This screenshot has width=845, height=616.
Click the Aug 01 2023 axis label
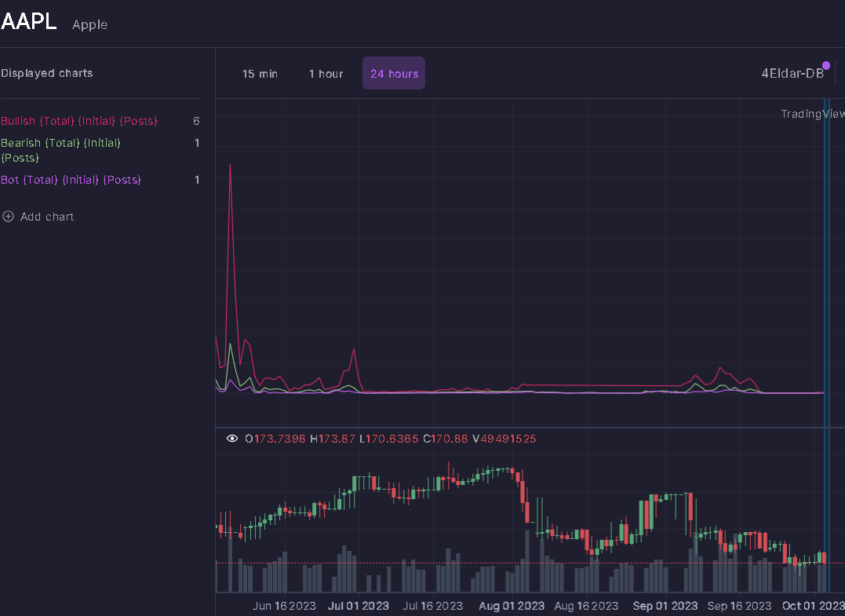pos(512,606)
